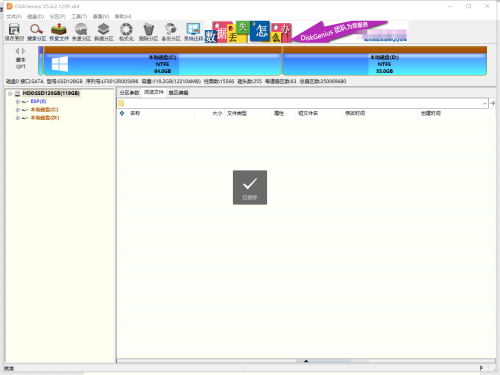500x375 pixels.
Task: Expand the 本地磁盘(C:) tree node
Action: pyautogui.click(x=18, y=110)
